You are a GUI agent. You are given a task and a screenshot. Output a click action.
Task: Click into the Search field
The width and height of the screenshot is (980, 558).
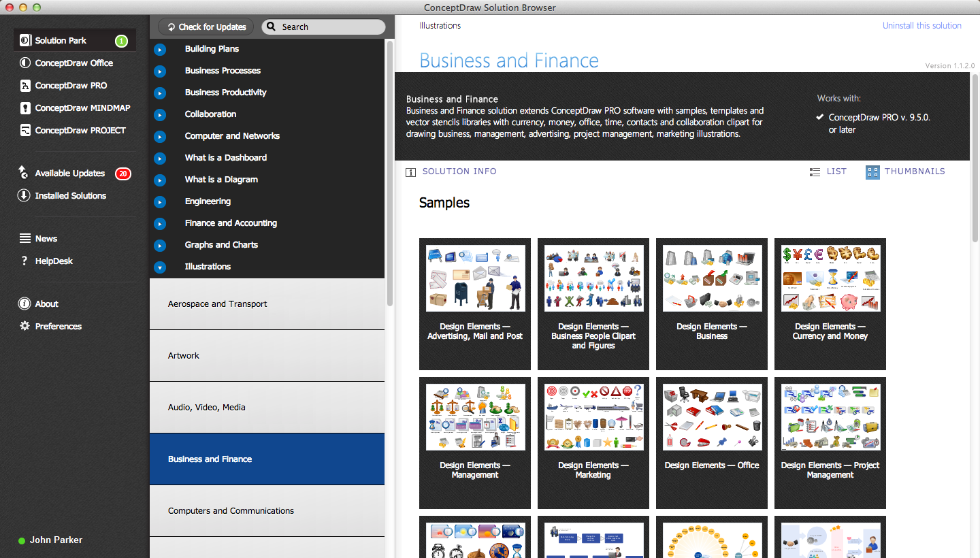tap(323, 27)
